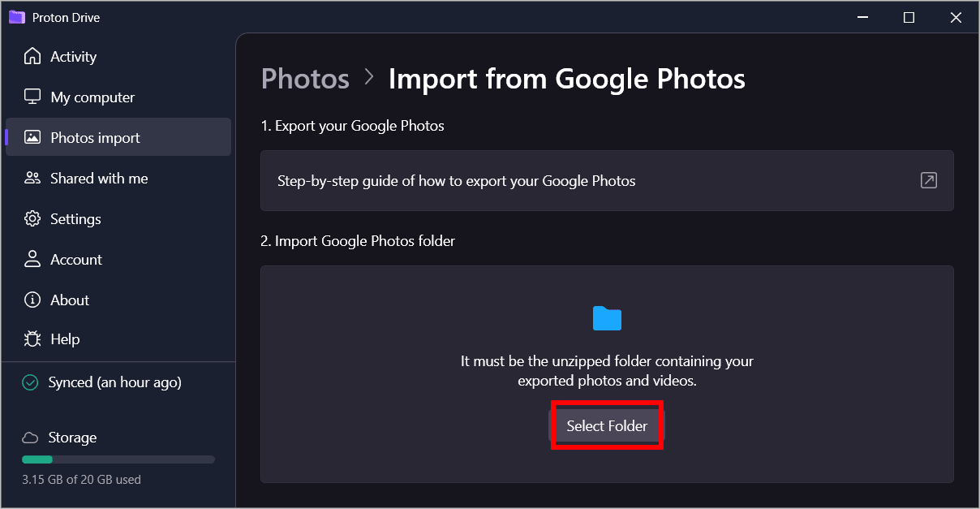
Task: Select Photos import in sidebar
Action: [118, 137]
